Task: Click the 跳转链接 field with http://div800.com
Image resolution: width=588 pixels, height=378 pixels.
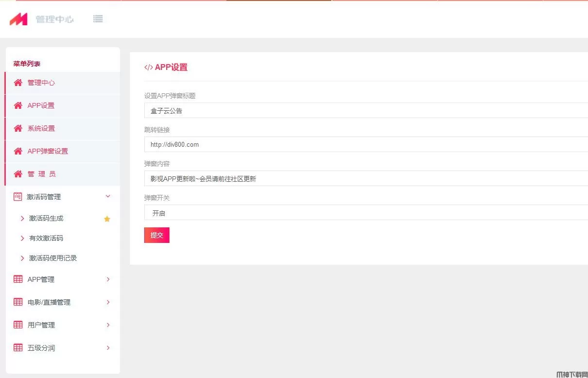Action: pyautogui.click(x=365, y=144)
